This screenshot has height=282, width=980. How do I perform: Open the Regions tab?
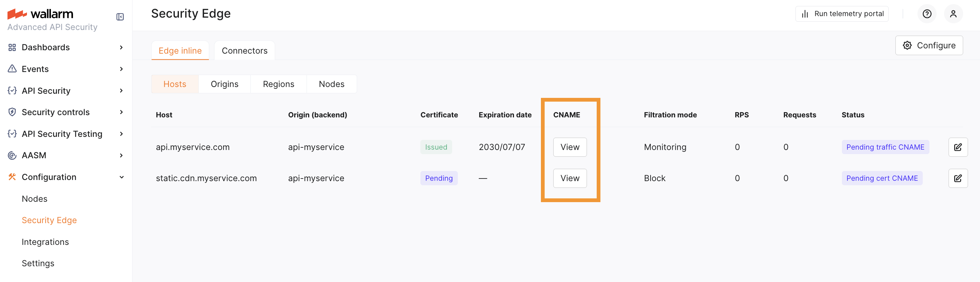tap(279, 84)
